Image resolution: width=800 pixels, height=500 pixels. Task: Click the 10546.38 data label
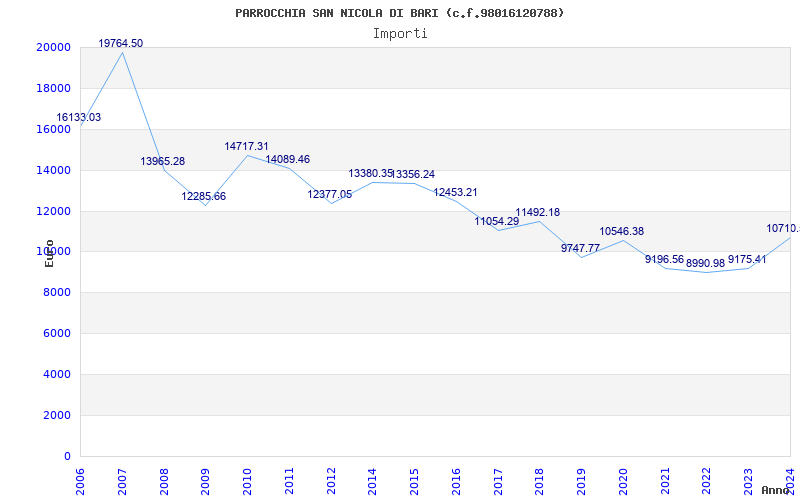(621, 231)
